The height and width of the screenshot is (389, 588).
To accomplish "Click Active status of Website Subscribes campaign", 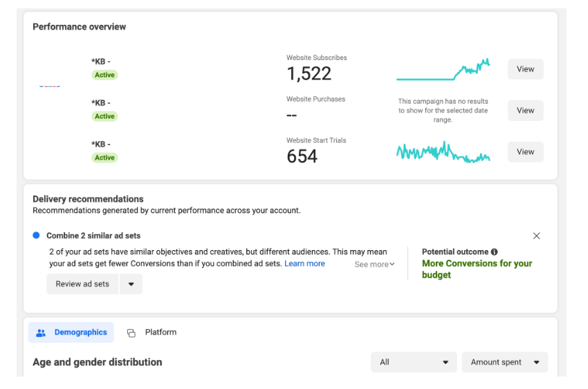I will pyautogui.click(x=104, y=75).
